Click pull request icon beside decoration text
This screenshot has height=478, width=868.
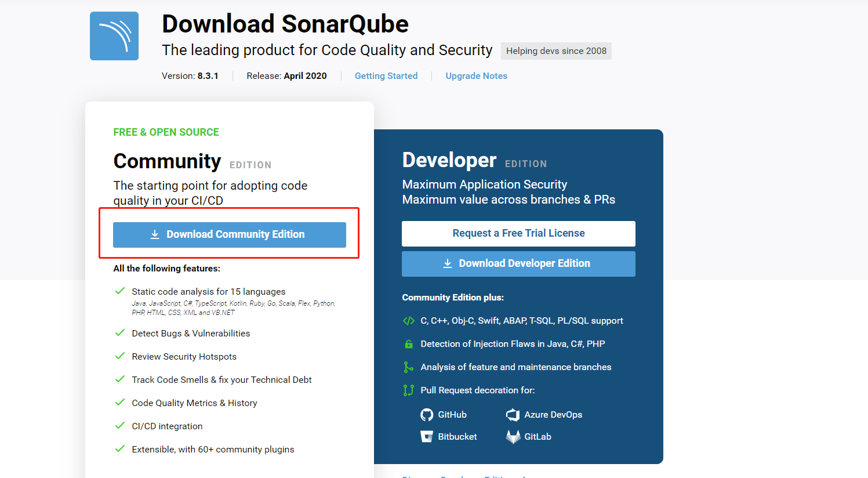point(409,390)
